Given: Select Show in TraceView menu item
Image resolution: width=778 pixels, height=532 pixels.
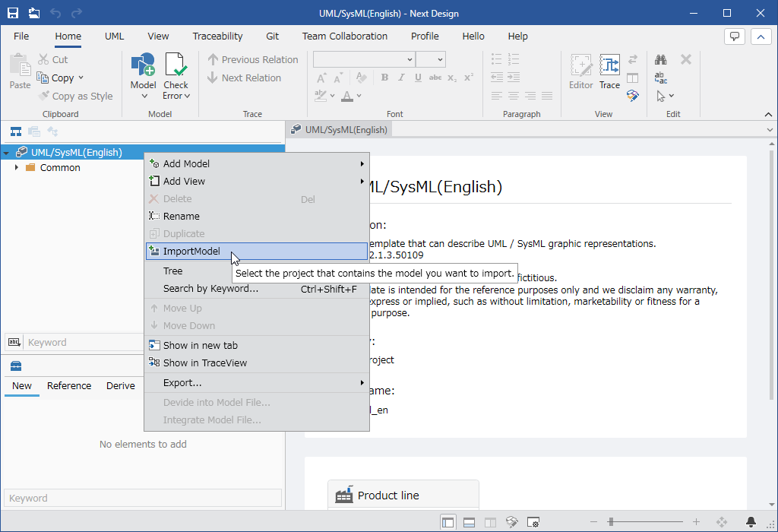Looking at the screenshot, I should (x=257, y=363).
